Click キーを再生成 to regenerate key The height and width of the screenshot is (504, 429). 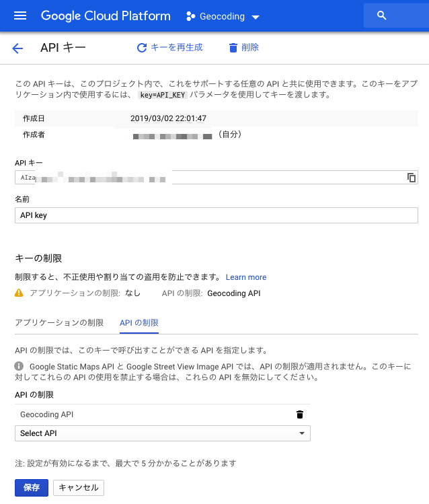click(x=177, y=48)
